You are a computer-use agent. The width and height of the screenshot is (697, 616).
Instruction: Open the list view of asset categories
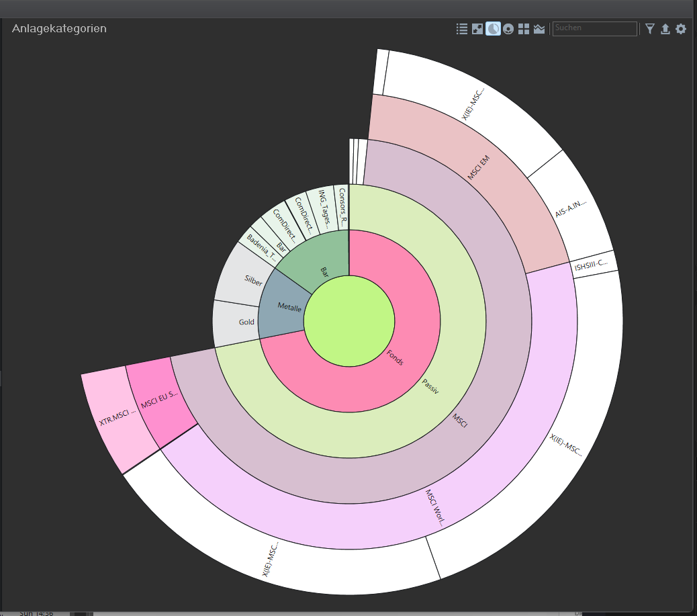pyautogui.click(x=462, y=29)
